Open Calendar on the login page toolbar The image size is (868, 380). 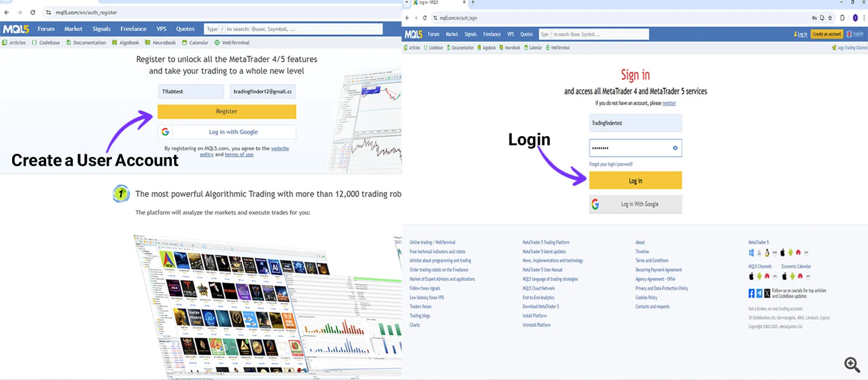(x=533, y=47)
